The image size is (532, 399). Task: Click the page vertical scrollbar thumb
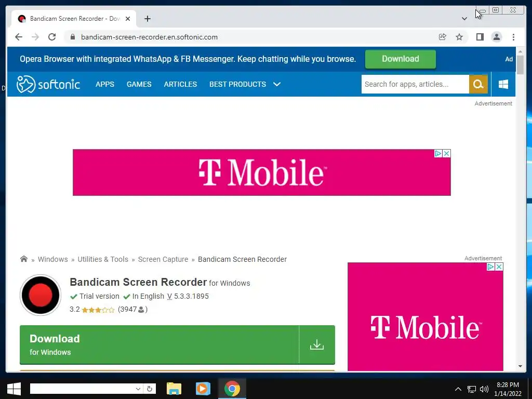(520, 64)
